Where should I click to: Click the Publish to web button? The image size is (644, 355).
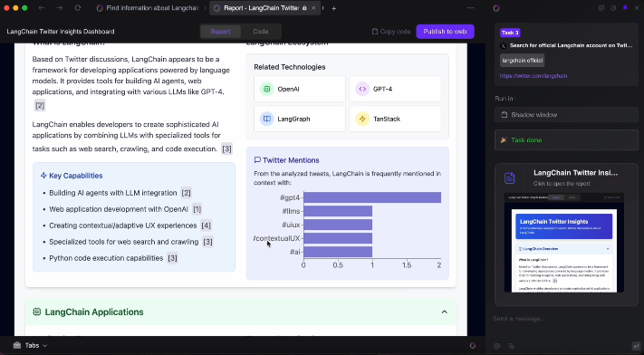445,32
